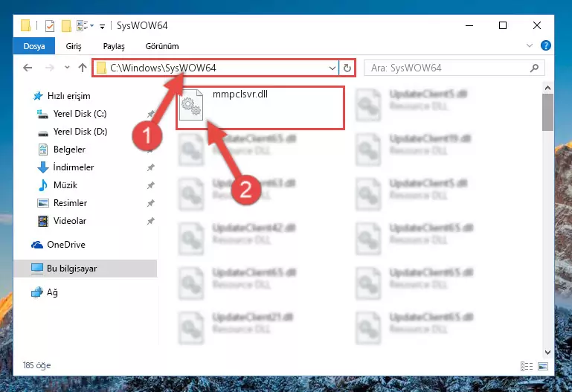572x392 pixels.
Task: Open the Dosya ribbon tab
Action: (x=34, y=46)
